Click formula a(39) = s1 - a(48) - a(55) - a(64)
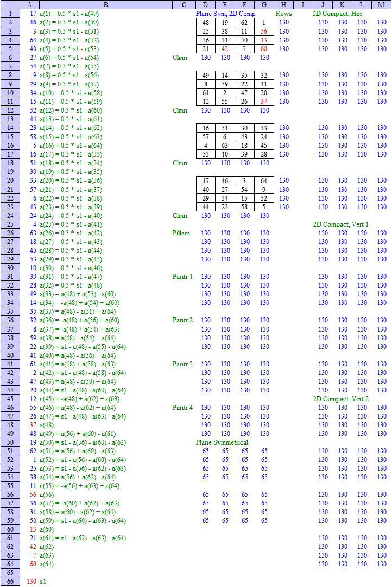The width and height of the screenshot is (392, 587). (83, 347)
